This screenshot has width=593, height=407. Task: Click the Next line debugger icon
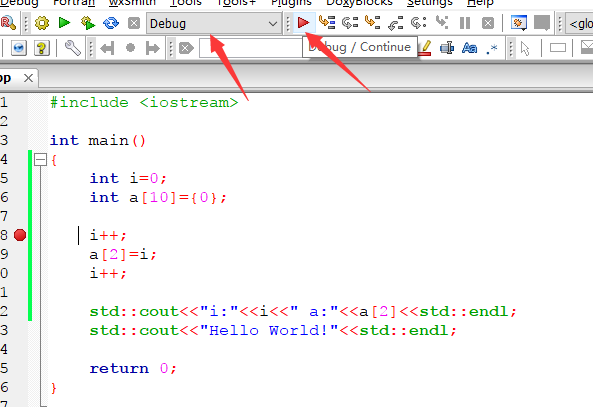pos(350,23)
